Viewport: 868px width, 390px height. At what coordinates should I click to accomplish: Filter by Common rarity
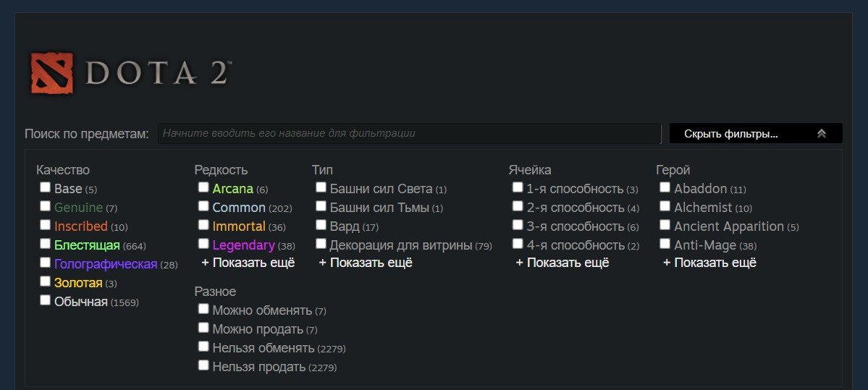click(x=203, y=206)
